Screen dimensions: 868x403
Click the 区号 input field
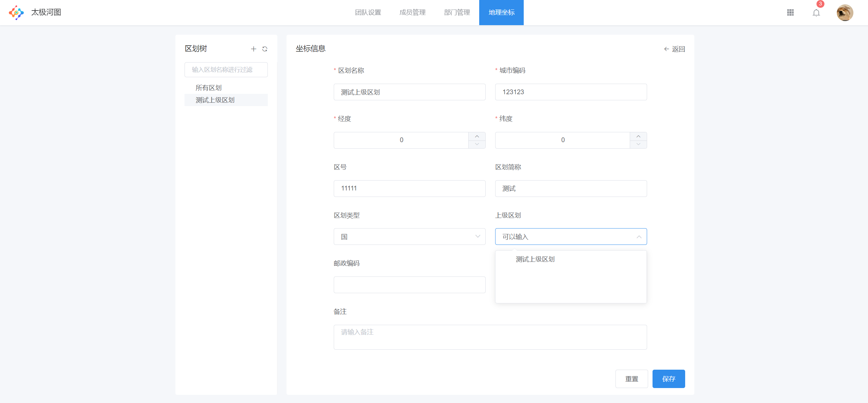pyautogui.click(x=410, y=188)
